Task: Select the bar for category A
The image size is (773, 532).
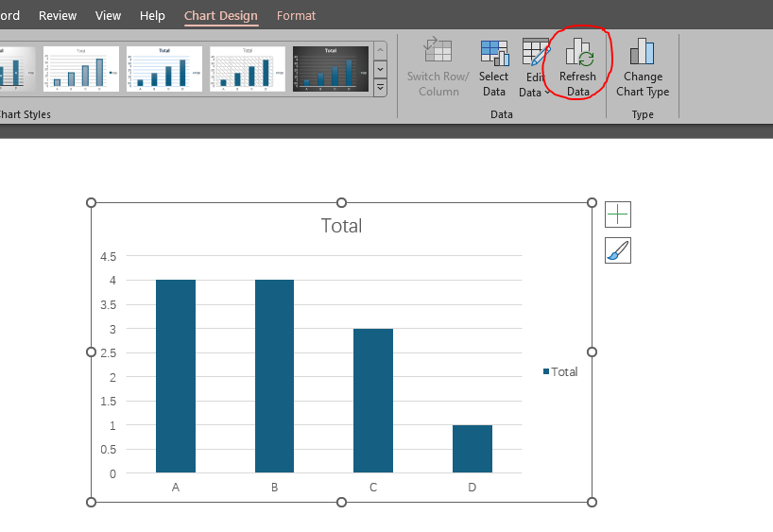Action: click(176, 376)
